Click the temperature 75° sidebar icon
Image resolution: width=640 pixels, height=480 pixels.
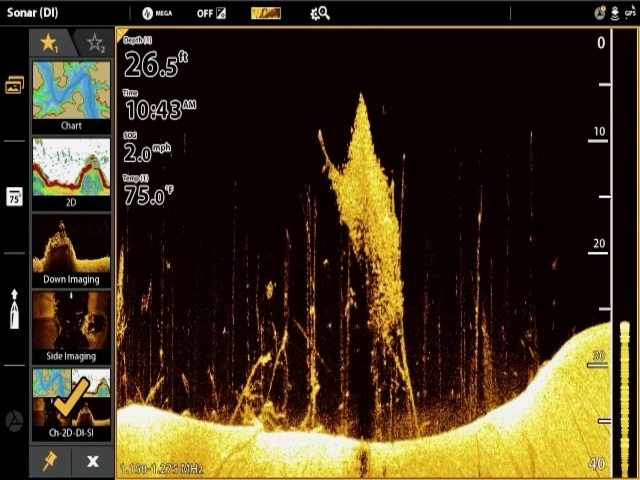14,197
